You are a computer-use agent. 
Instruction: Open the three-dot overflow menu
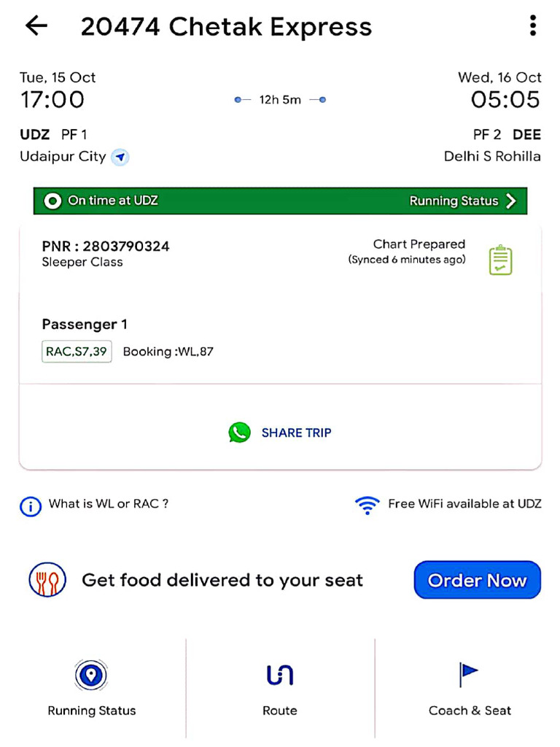pos(533,26)
